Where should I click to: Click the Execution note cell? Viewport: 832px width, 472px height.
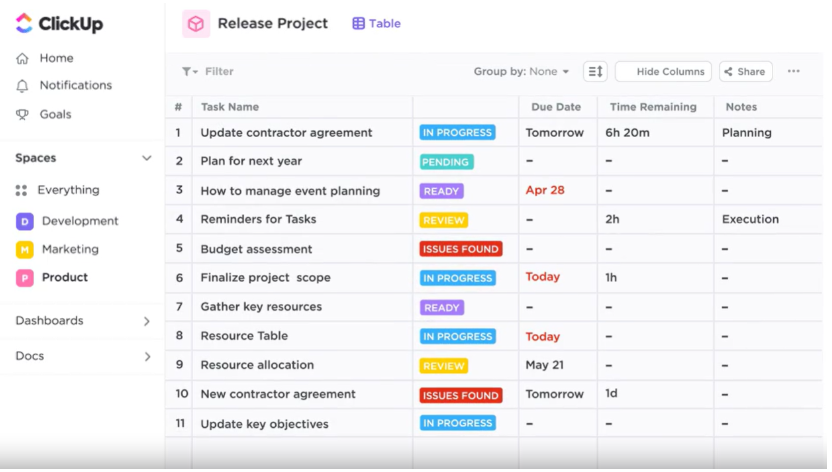(x=750, y=220)
